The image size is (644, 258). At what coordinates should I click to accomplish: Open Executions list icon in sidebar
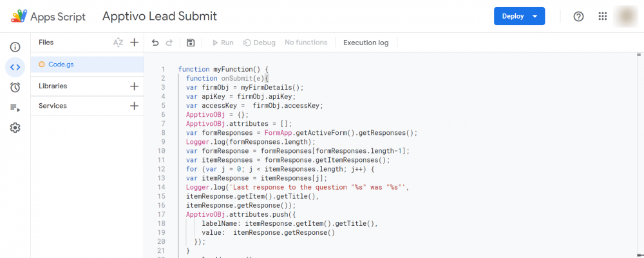pos(15,108)
